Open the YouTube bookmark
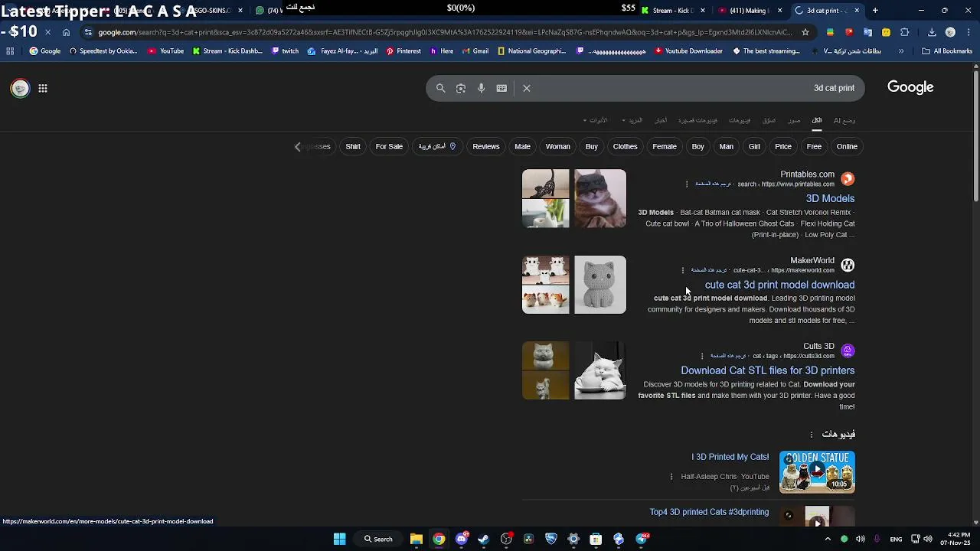The image size is (980, 551). point(165,51)
